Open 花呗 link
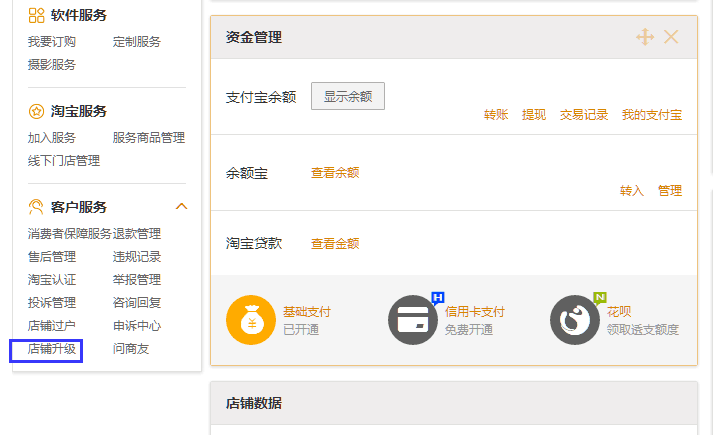 619,312
